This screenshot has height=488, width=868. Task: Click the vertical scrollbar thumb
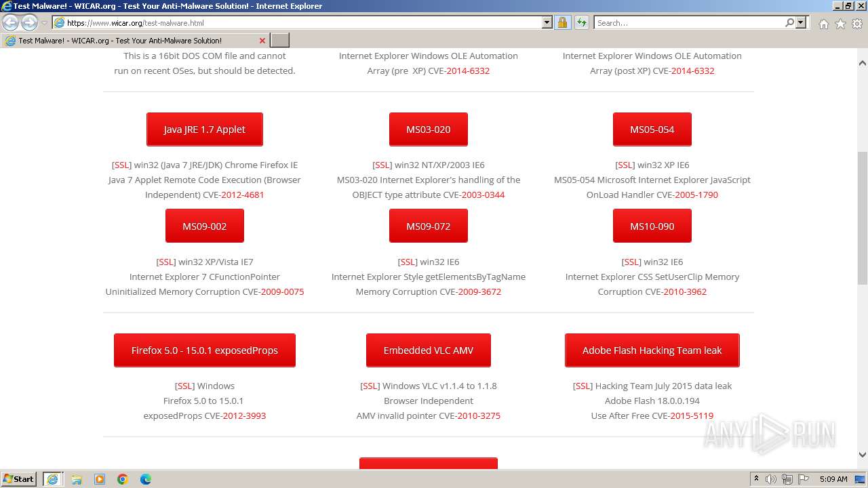tap(863, 218)
